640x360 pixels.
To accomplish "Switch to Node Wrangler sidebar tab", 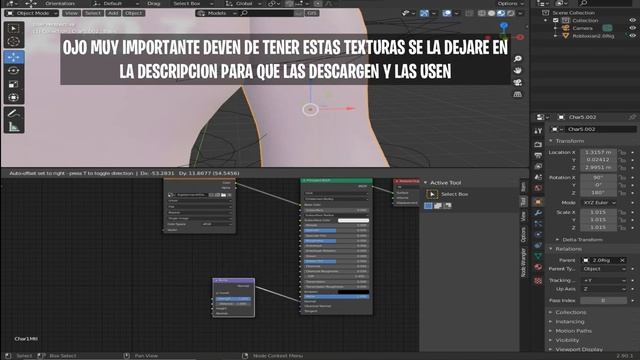I will [x=523, y=262].
